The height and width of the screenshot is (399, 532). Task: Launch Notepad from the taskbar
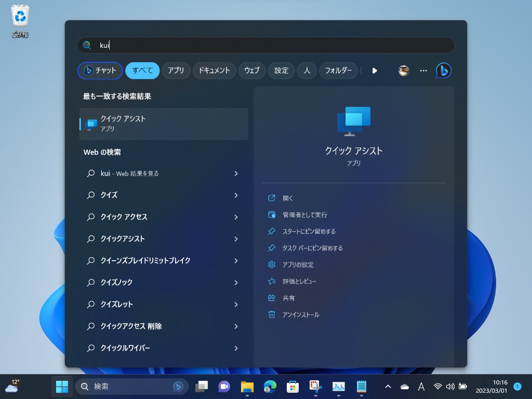coord(361,387)
